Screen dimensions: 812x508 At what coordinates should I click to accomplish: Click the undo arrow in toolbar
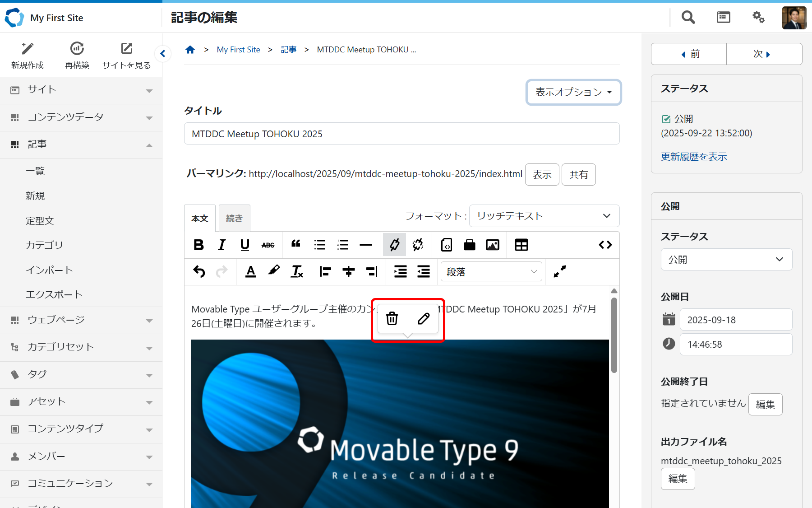tap(199, 271)
